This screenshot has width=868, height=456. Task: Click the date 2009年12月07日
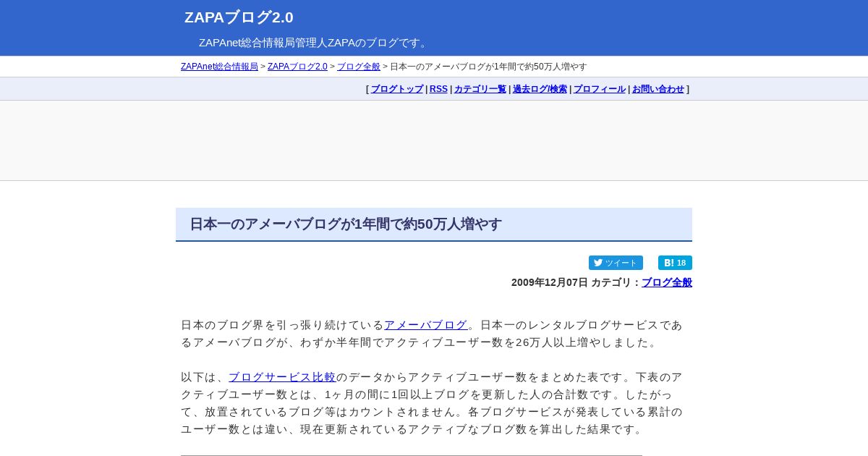point(550,282)
